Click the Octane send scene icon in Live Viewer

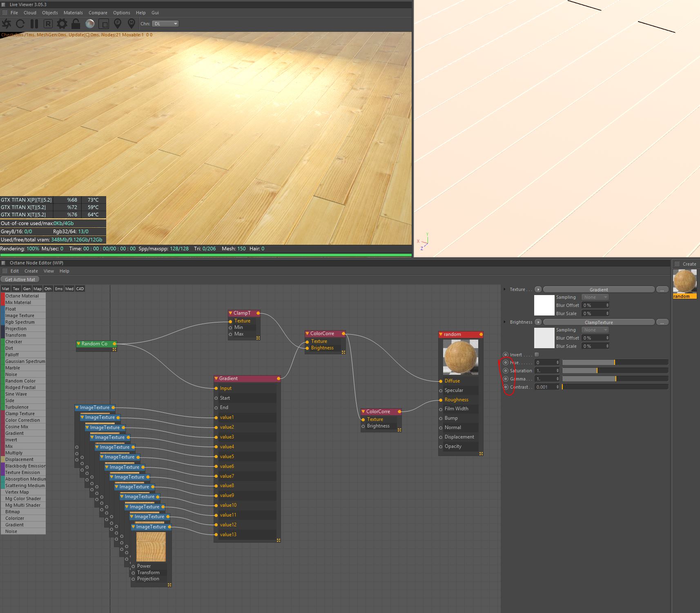[7, 24]
